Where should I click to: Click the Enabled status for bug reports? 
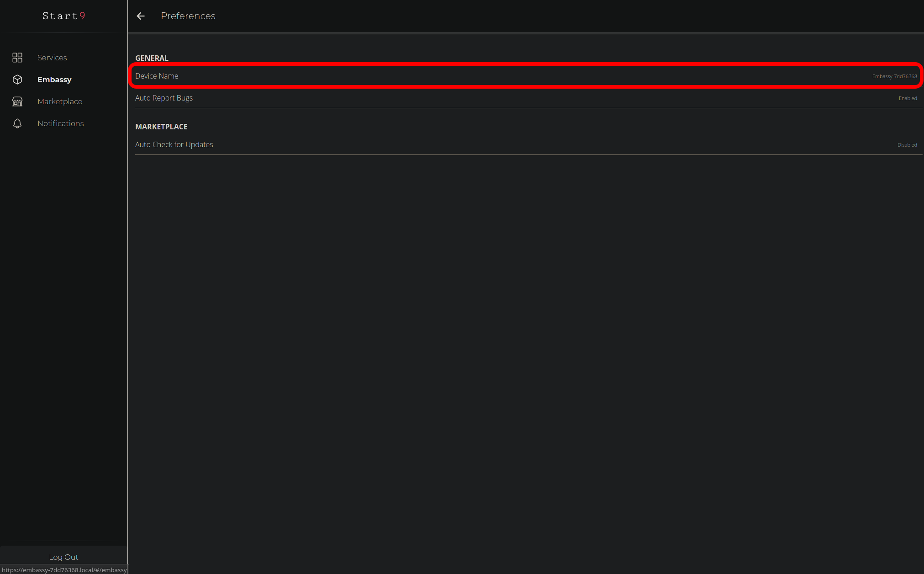tap(908, 98)
